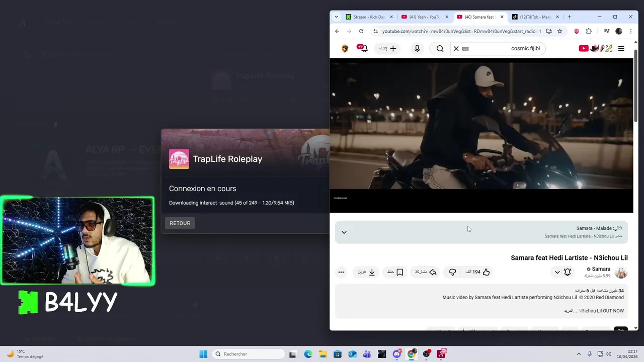The width and height of the screenshot is (644, 362).
Task: Click the Rechercher taskbar search box
Action: click(248, 354)
